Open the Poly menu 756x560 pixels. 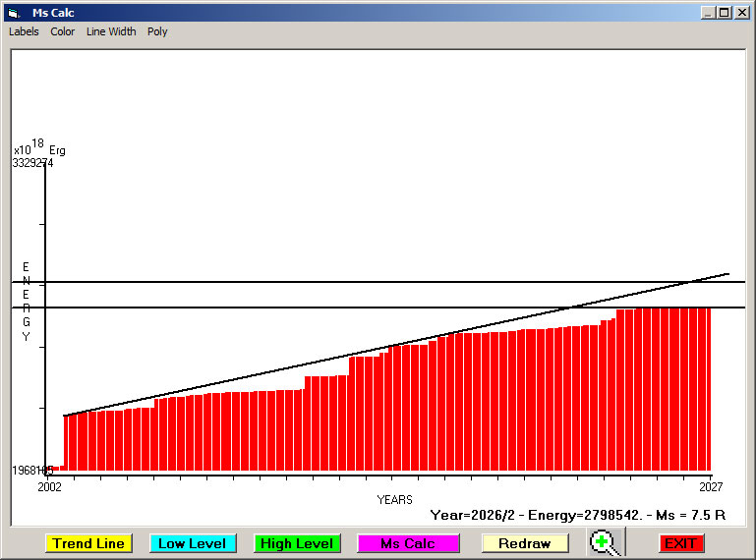[x=157, y=31]
